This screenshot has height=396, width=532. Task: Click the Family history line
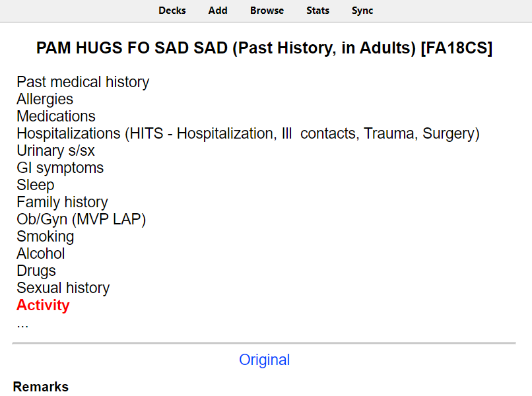click(x=62, y=202)
